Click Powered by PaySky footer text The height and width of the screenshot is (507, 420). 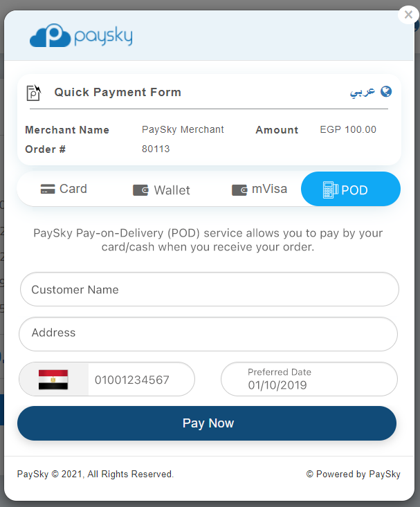click(x=354, y=474)
